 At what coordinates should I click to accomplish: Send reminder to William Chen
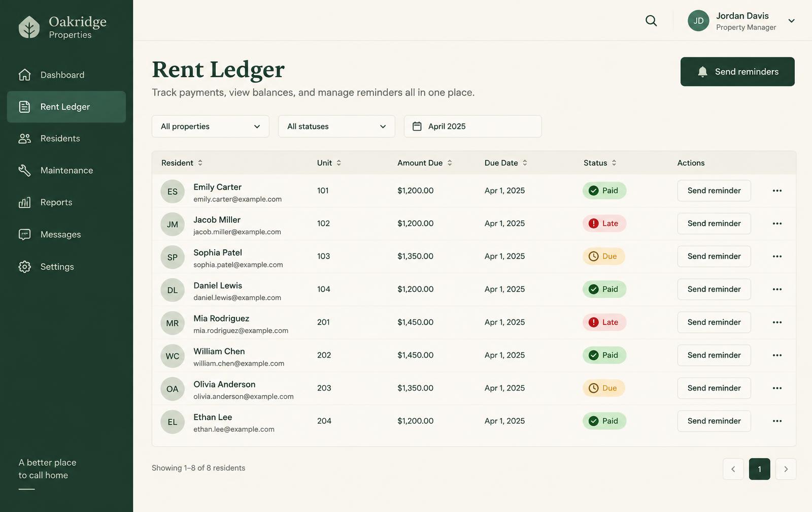pos(714,355)
